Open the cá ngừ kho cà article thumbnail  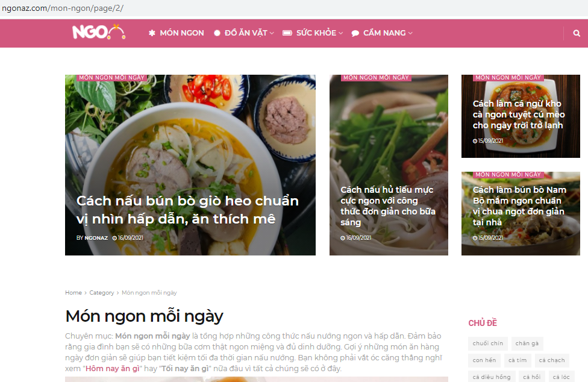521,116
